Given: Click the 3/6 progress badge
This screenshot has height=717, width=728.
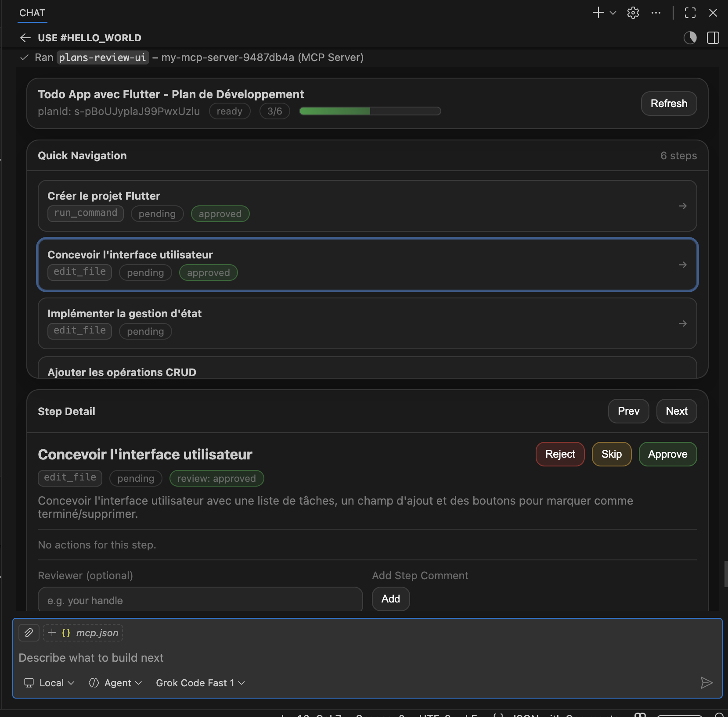Looking at the screenshot, I should click(275, 111).
